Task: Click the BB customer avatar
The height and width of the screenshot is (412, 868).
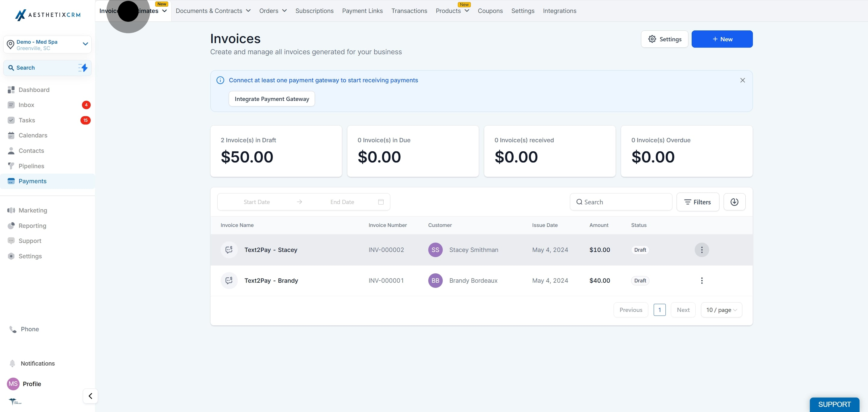Action: (435, 281)
